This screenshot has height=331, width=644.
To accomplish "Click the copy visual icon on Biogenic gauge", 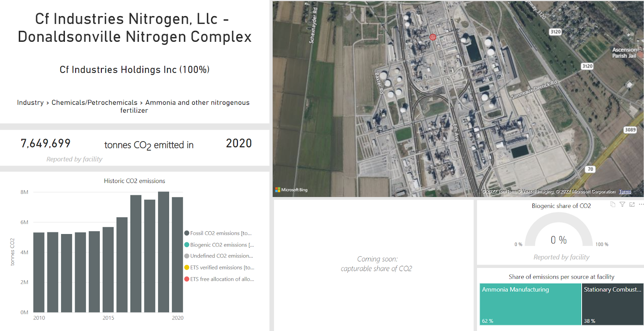I will tap(613, 204).
